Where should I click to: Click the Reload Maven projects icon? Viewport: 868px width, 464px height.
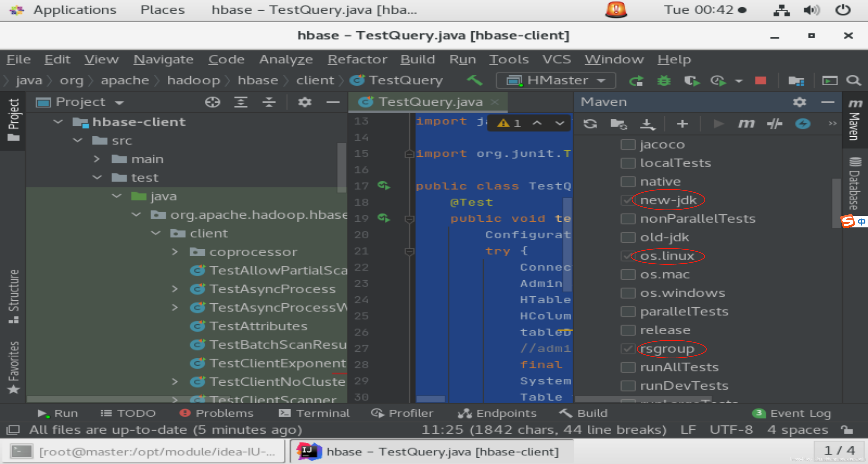pos(590,124)
